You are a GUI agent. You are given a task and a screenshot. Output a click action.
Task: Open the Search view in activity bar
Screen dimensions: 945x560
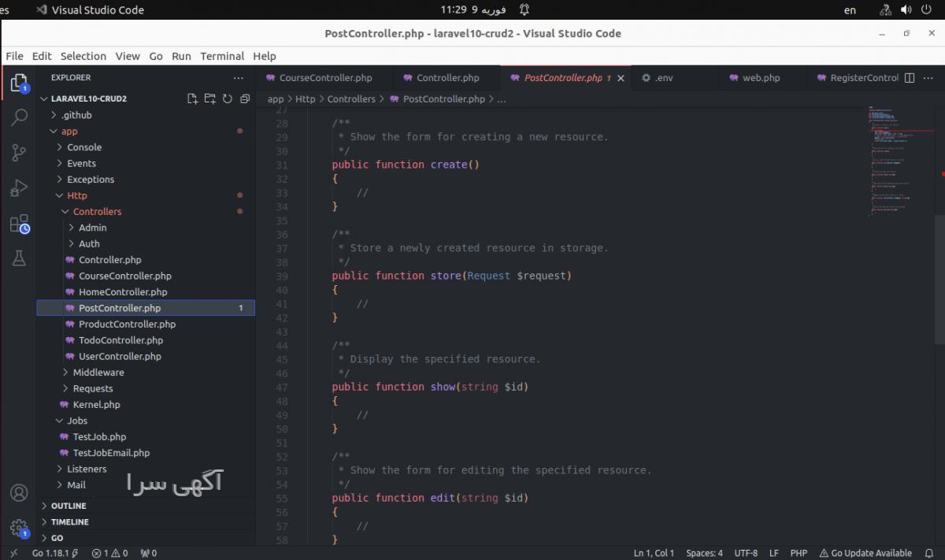coord(19,117)
